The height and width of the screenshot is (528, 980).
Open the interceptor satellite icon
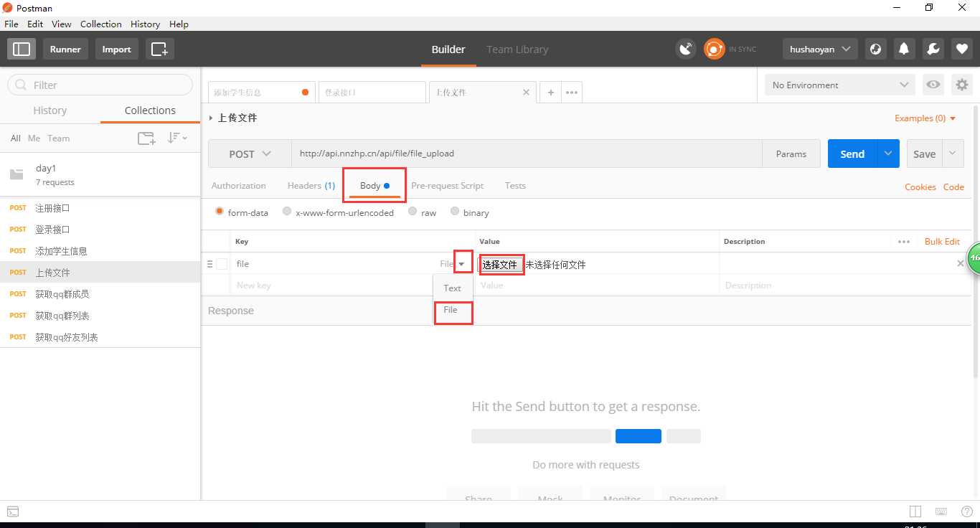click(687, 49)
